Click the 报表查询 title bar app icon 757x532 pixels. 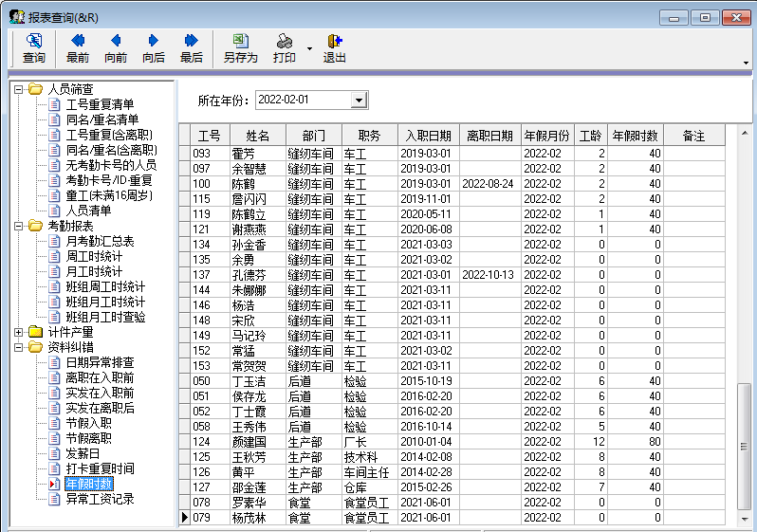[17, 17]
